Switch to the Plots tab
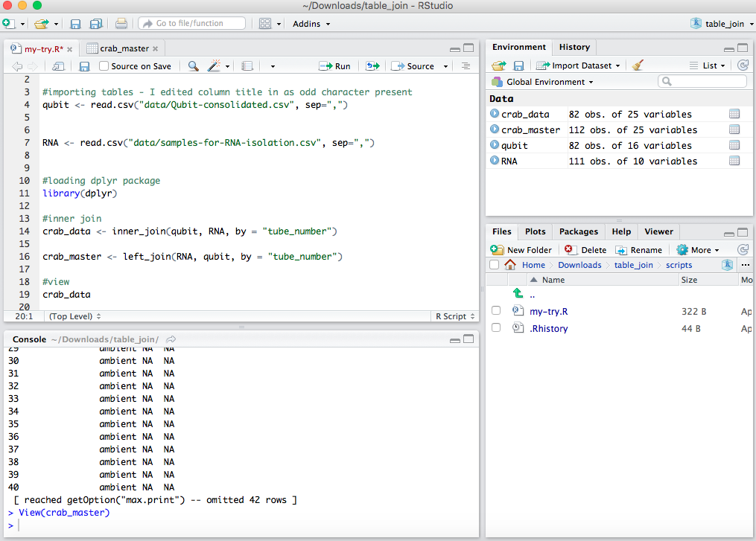The image size is (756, 541). [x=535, y=231]
